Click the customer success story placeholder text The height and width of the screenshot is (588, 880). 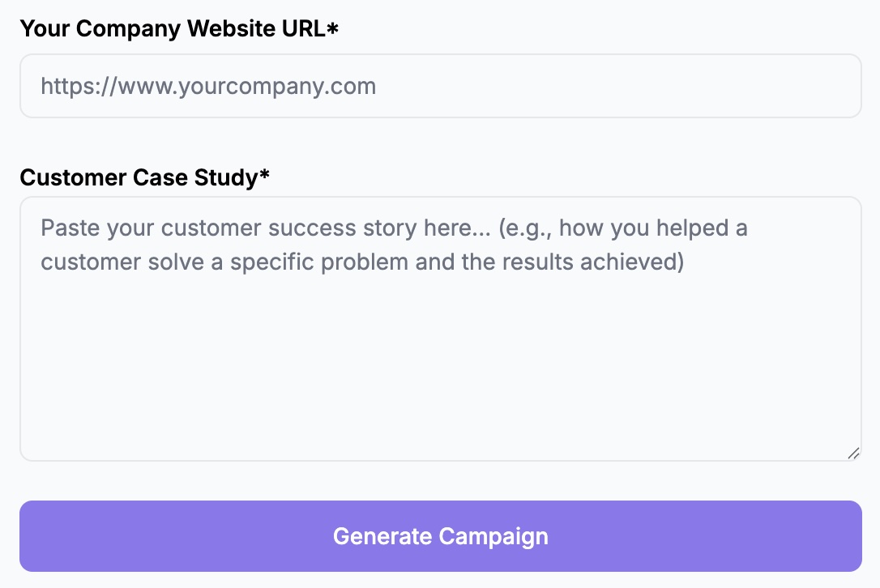(x=395, y=245)
